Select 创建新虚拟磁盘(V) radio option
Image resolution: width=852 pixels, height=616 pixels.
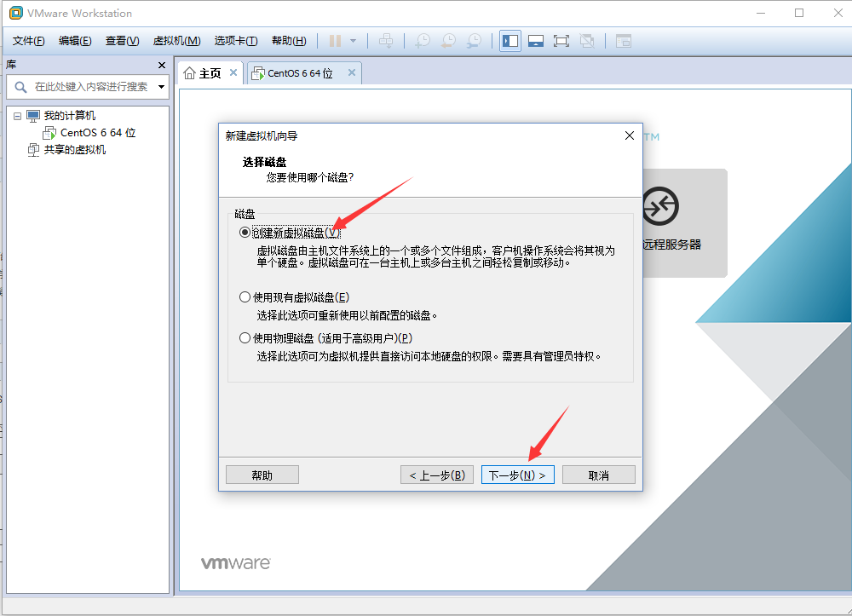245,233
